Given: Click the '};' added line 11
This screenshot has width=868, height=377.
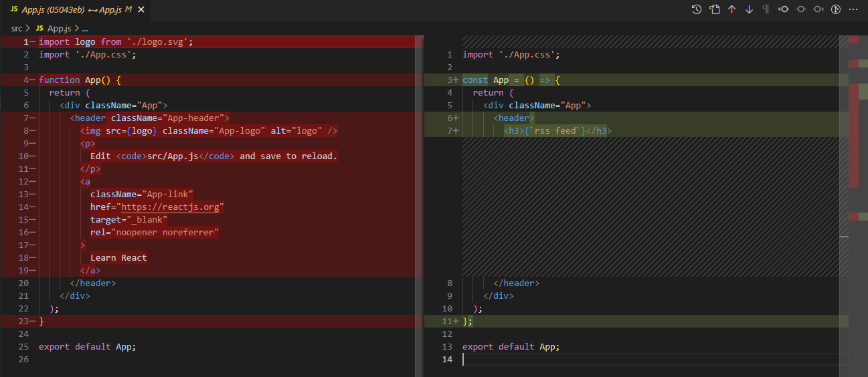Looking at the screenshot, I should point(468,321).
